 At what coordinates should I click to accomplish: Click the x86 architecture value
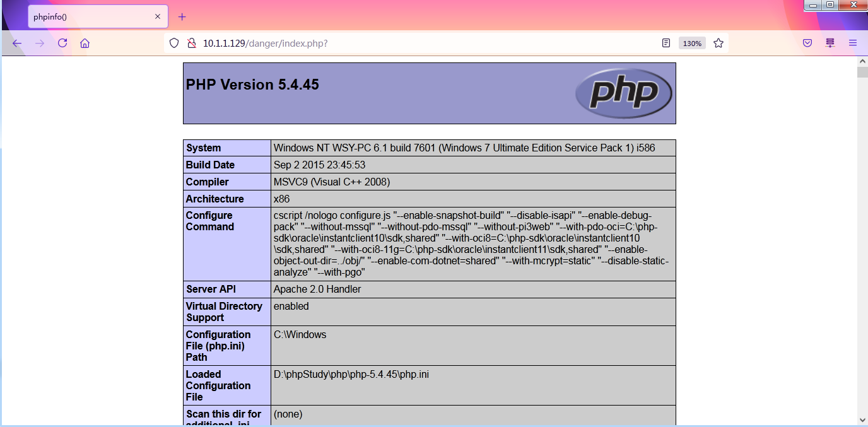coord(281,199)
